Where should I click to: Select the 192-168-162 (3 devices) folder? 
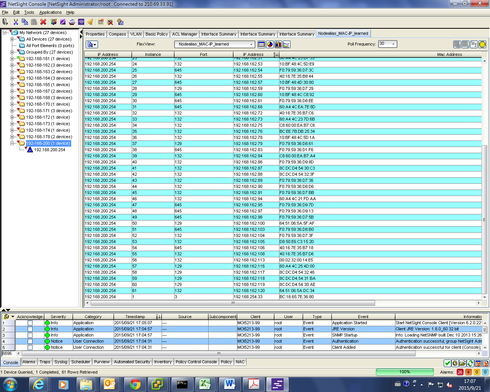click(49, 65)
